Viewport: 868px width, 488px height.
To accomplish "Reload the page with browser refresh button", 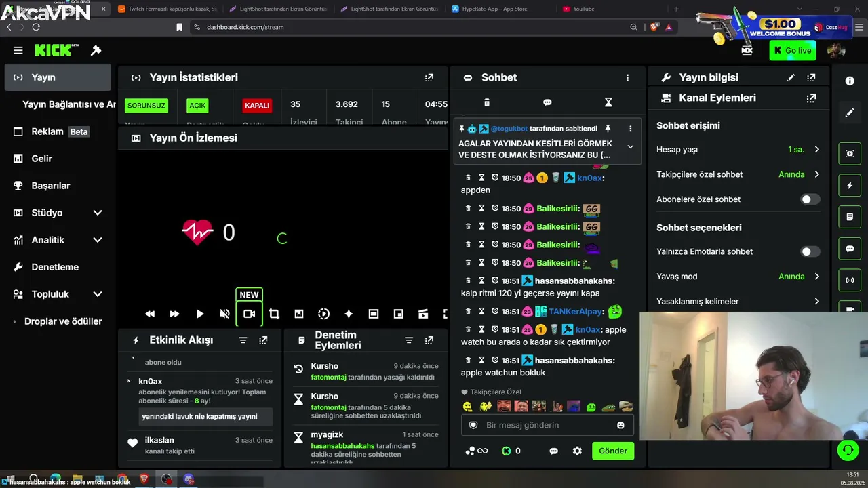I will (x=36, y=27).
